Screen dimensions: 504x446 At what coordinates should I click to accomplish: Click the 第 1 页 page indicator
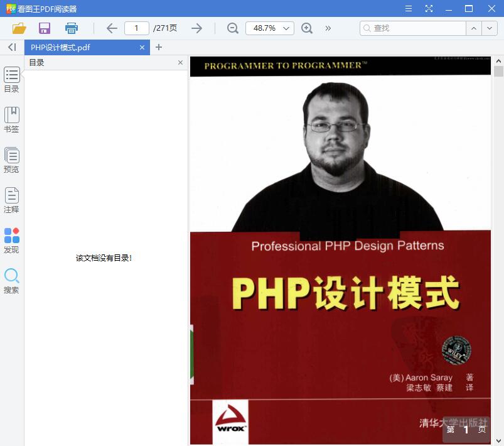(466, 429)
